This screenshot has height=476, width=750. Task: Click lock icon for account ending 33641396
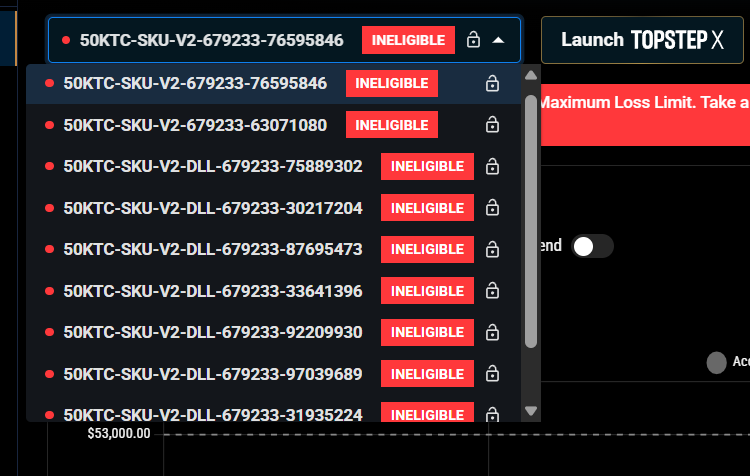pos(492,290)
